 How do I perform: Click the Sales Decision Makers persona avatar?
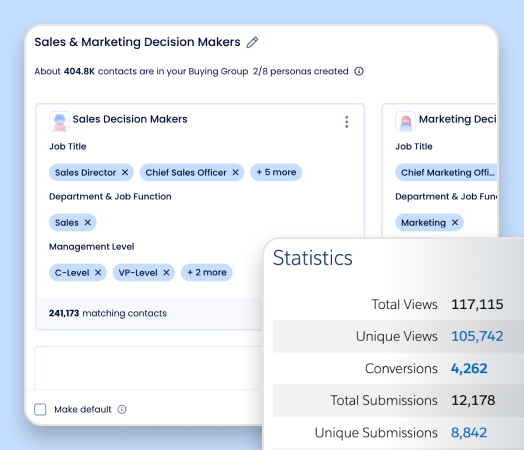click(x=59, y=121)
